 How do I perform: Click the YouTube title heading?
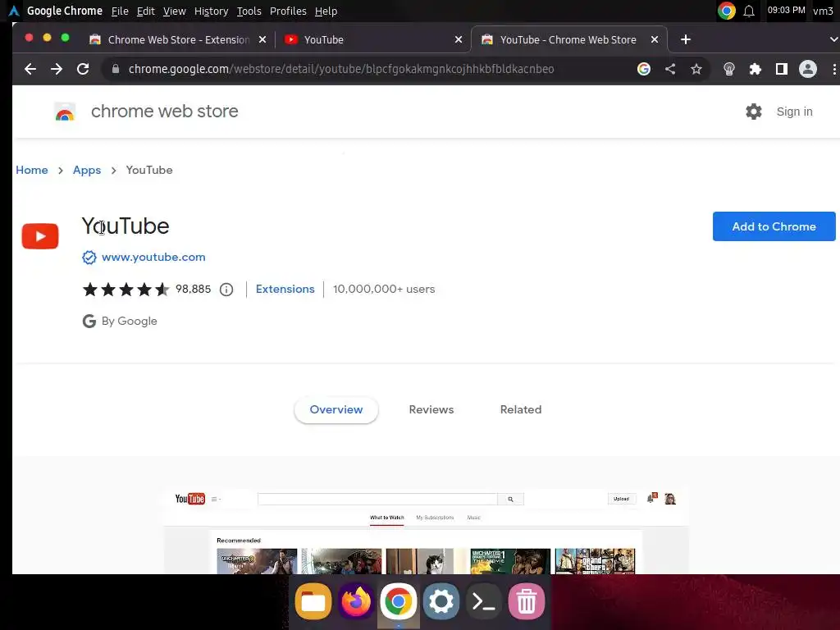coord(126,226)
